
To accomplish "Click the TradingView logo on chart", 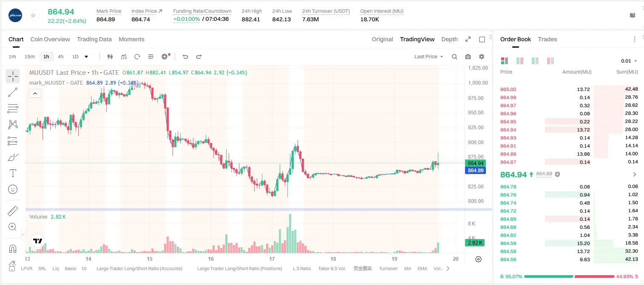I will (x=38, y=241).
